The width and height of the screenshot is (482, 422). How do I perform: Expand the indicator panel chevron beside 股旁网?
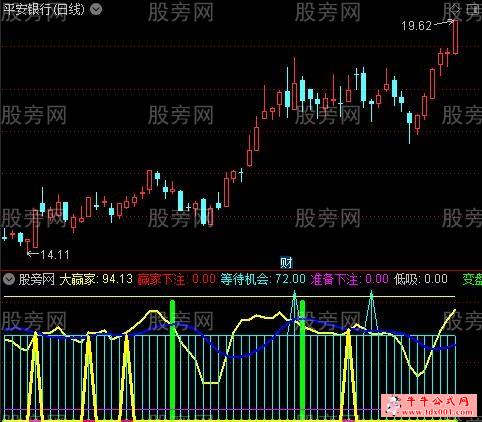pyautogui.click(x=9, y=279)
